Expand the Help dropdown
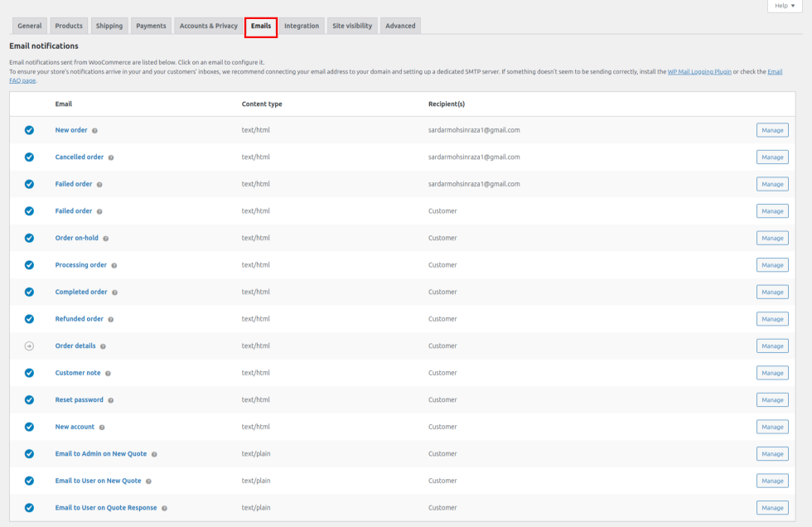This screenshot has height=527, width=812. click(785, 6)
